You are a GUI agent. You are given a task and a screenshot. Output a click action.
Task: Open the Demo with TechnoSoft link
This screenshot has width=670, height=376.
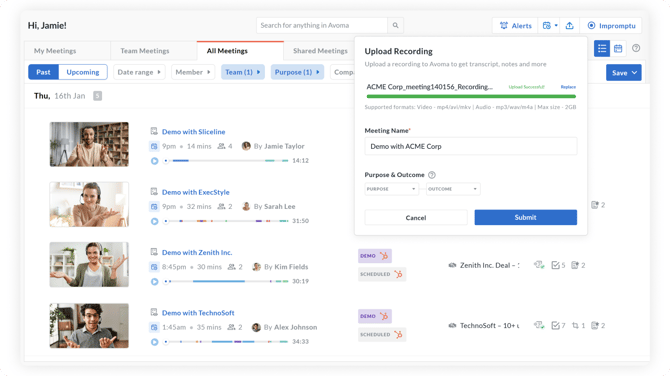coord(198,313)
